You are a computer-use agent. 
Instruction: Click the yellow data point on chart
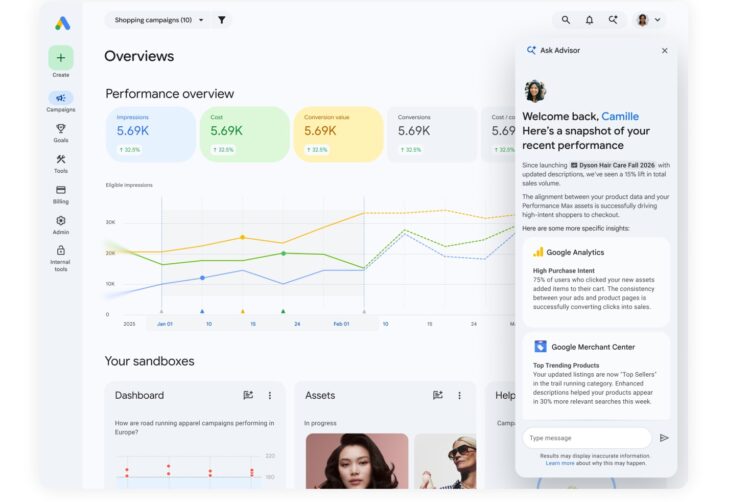pos(243,237)
